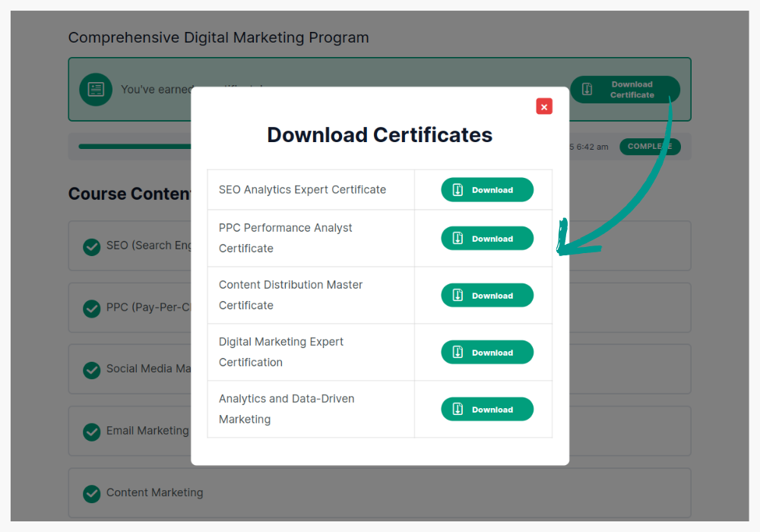Click the course progress bar
The image size is (760, 532).
[x=135, y=146]
